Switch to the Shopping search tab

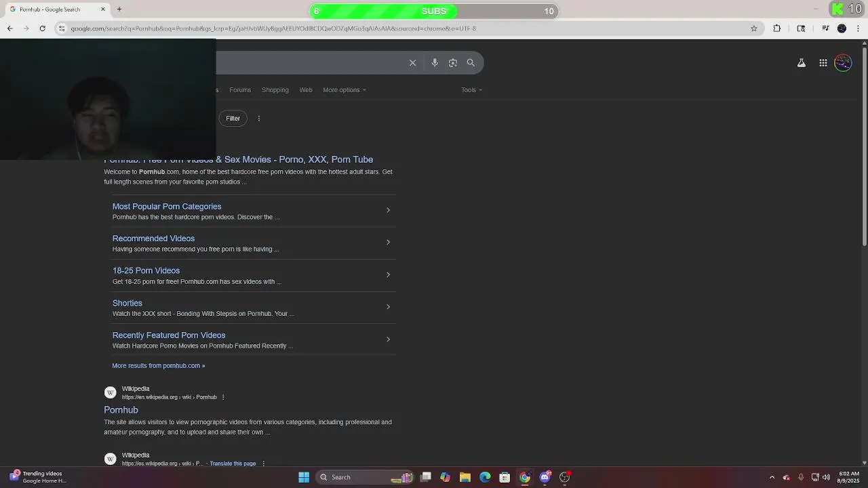(x=275, y=89)
